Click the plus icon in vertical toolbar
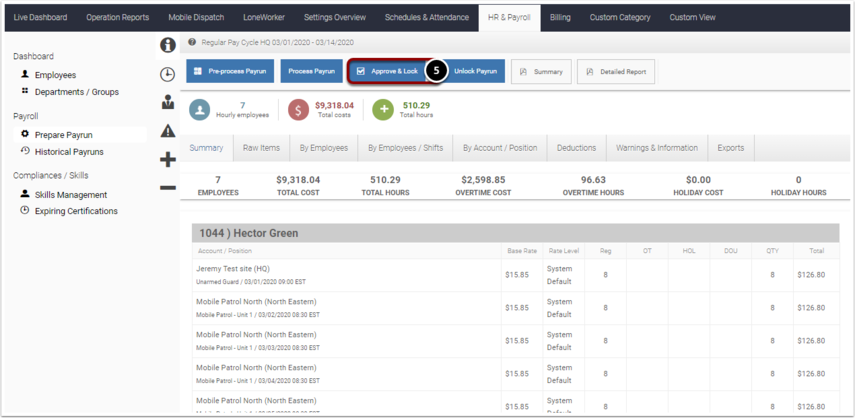 pyautogui.click(x=167, y=160)
